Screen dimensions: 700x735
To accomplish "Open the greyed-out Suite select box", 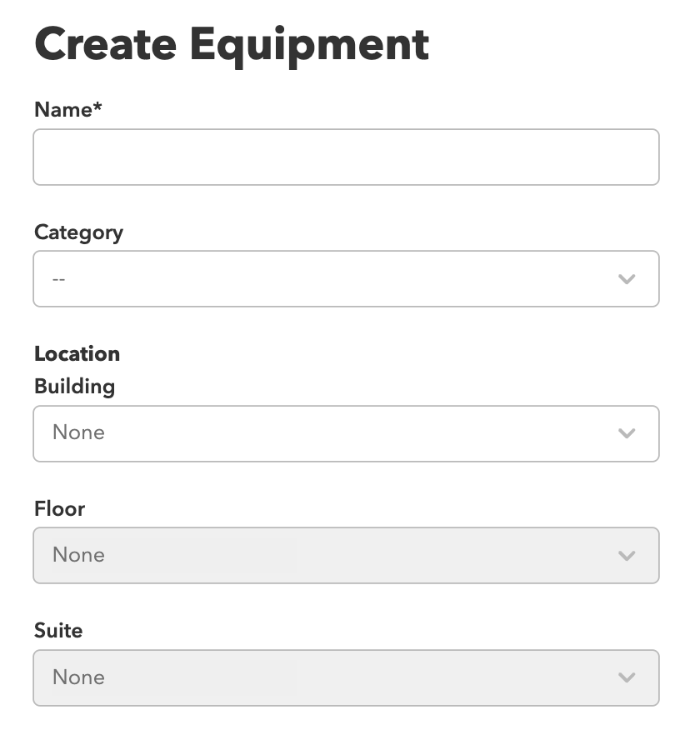I will (346, 677).
